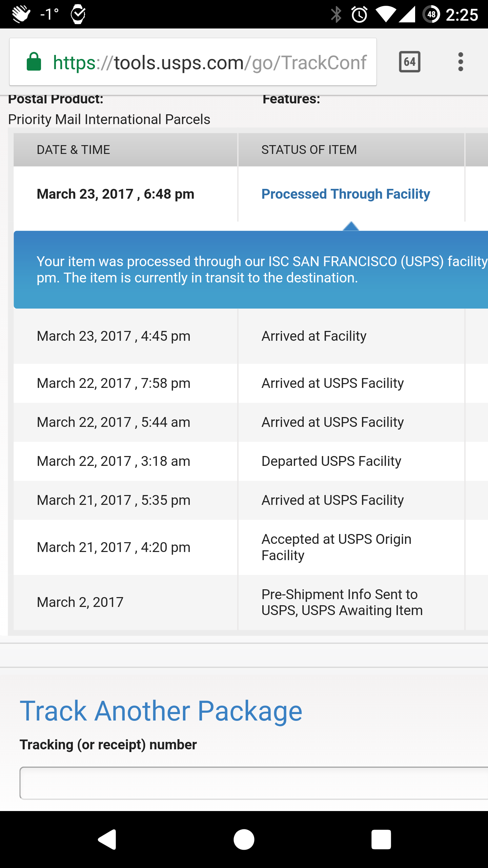Select the Accepted at USPS Origin Facility row

[x=251, y=547]
